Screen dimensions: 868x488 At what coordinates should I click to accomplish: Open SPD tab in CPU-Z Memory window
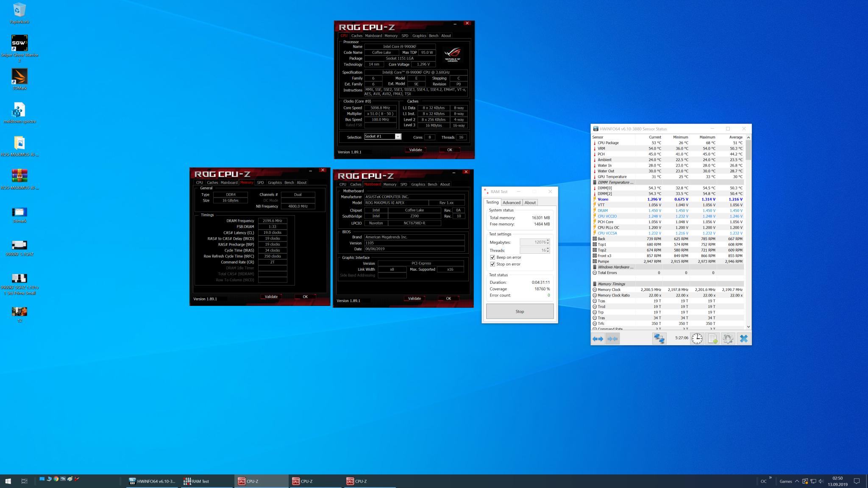(x=260, y=183)
